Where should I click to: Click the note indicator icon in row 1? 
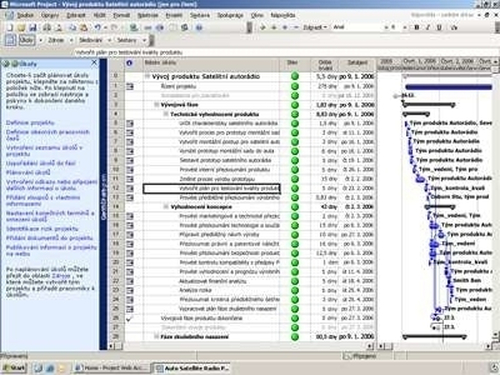pos(130,86)
